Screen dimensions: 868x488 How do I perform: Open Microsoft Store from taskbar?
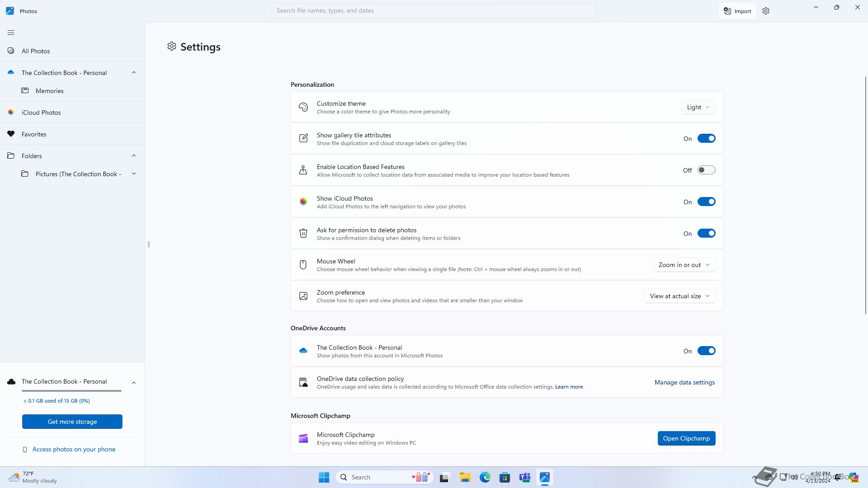pos(505,477)
